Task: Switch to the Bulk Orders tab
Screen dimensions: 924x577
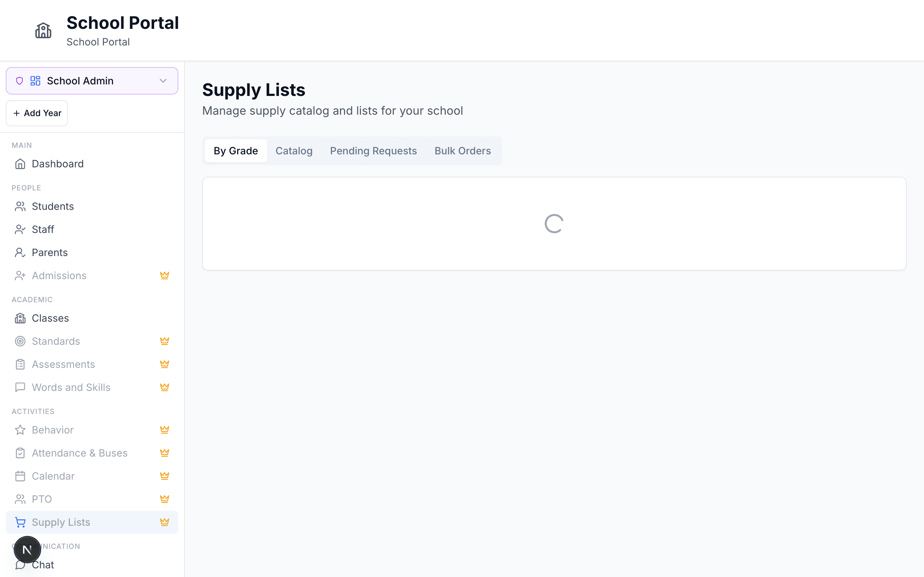Action: click(462, 150)
